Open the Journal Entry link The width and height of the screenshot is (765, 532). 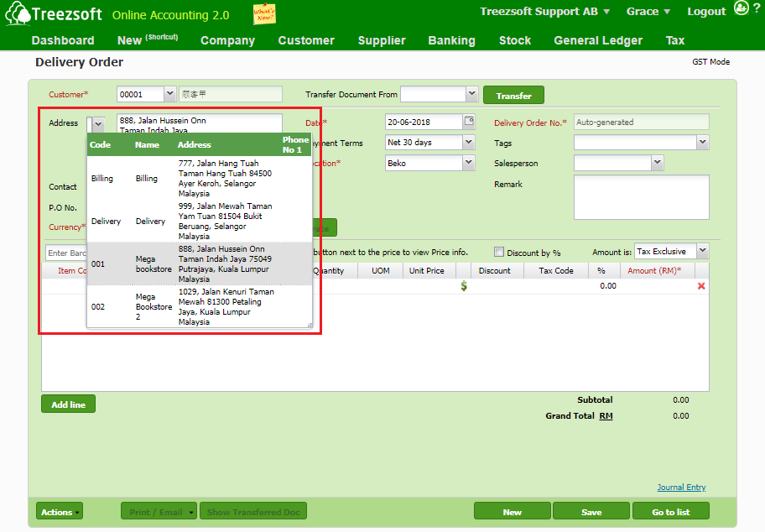tap(681, 488)
